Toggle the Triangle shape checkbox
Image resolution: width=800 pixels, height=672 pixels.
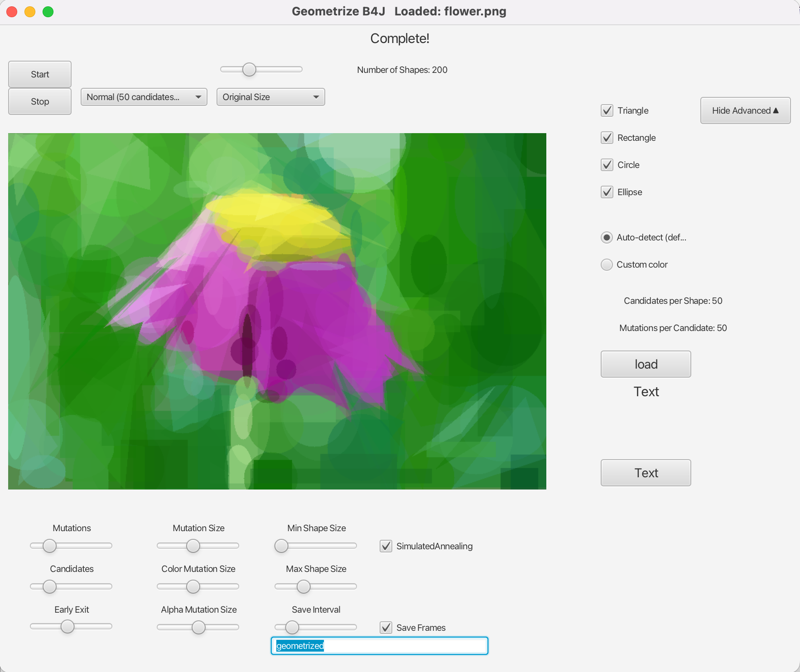click(x=607, y=110)
